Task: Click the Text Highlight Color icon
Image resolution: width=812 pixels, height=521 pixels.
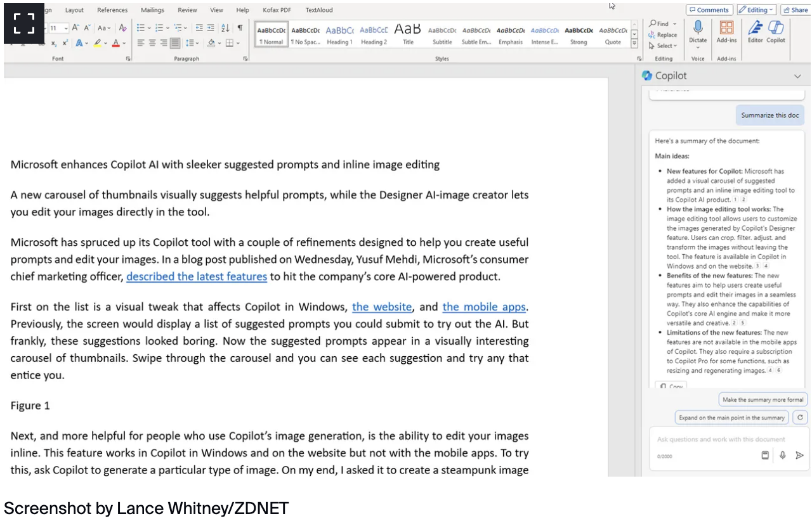Action: pos(98,42)
